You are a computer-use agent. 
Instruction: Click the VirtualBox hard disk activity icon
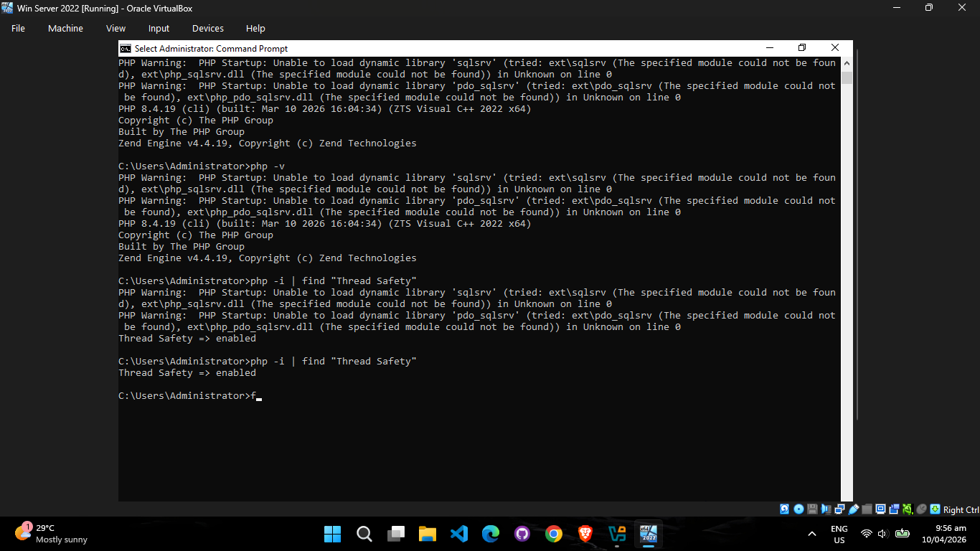(785, 509)
